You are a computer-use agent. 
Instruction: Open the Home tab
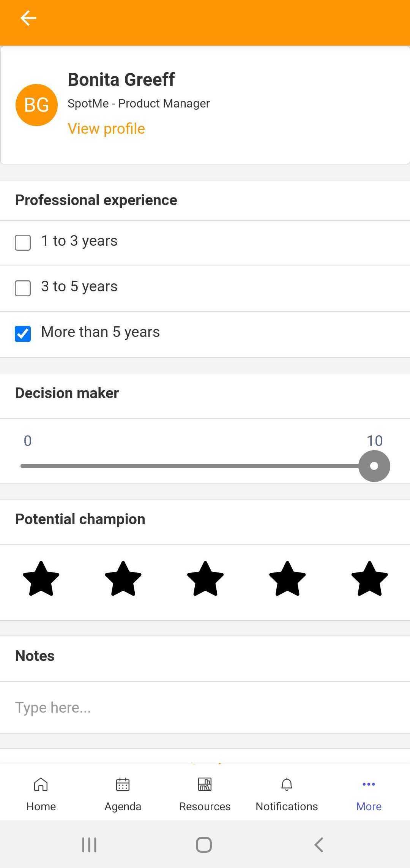coord(41,793)
